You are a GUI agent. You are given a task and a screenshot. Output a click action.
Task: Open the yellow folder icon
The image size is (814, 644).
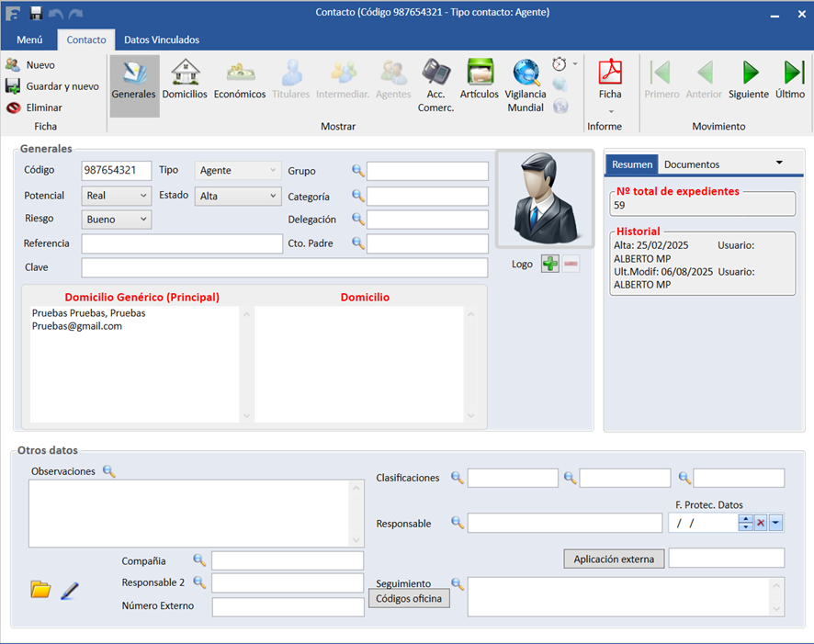40,590
